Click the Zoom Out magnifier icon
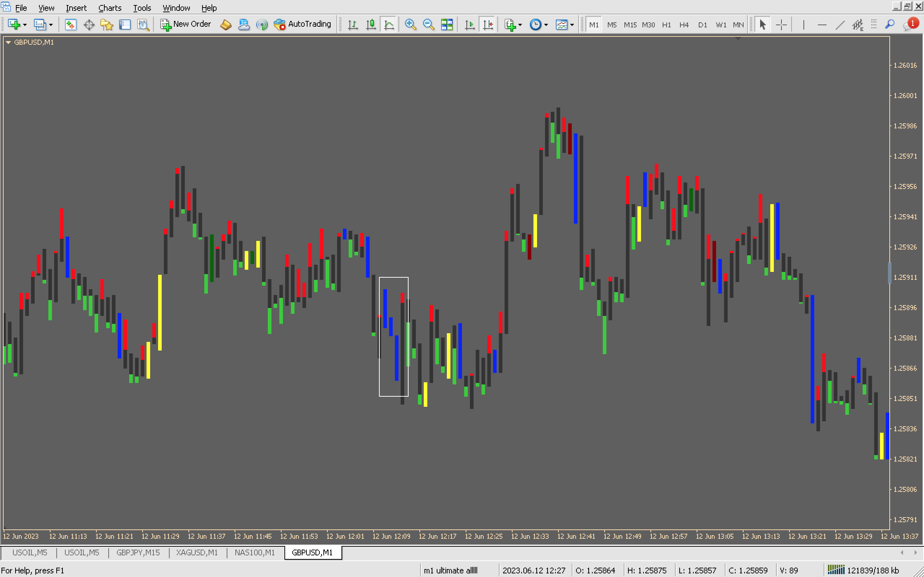The height and width of the screenshot is (577, 924). [428, 25]
